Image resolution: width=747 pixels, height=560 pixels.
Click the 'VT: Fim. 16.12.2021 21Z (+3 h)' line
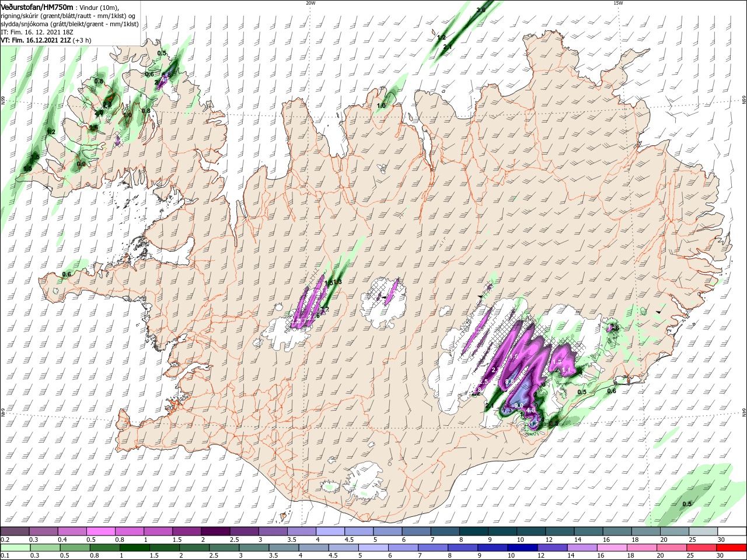[x=46, y=40]
